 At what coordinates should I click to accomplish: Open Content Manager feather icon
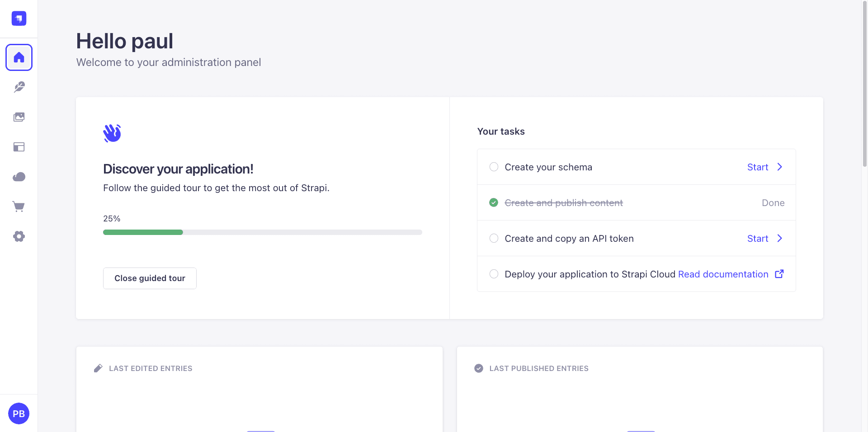(19, 87)
